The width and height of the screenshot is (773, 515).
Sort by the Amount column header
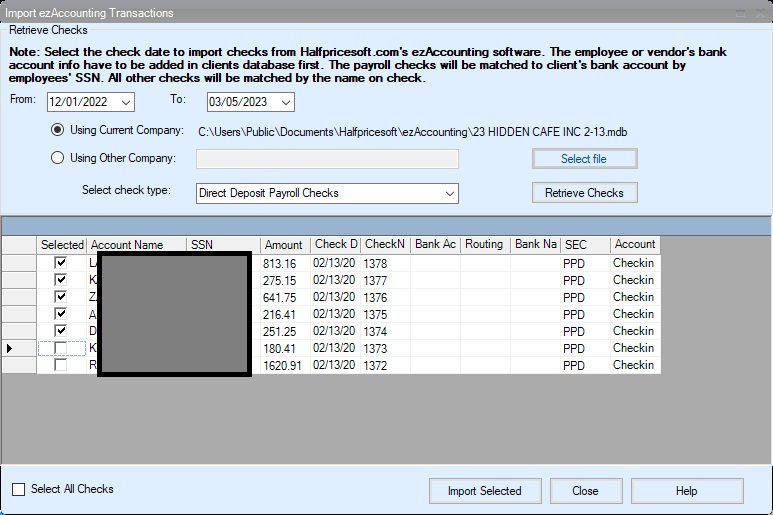pos(284,245)
